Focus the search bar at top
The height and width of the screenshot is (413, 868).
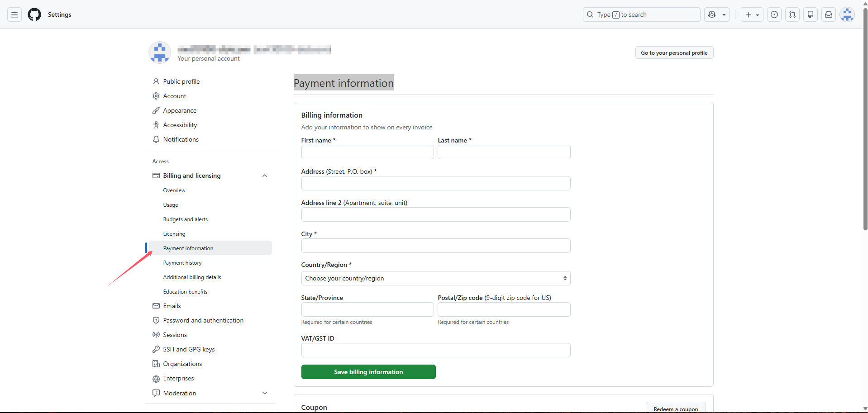coord(641,14)
